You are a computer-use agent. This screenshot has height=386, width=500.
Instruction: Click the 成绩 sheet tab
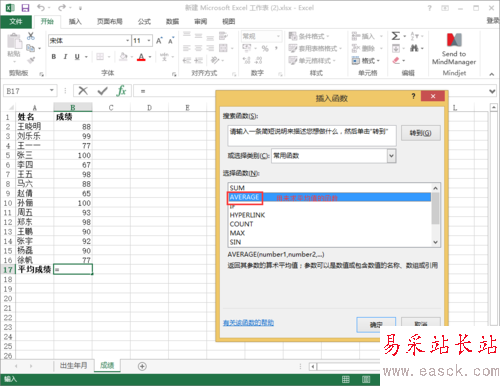(x=107, y=365)
